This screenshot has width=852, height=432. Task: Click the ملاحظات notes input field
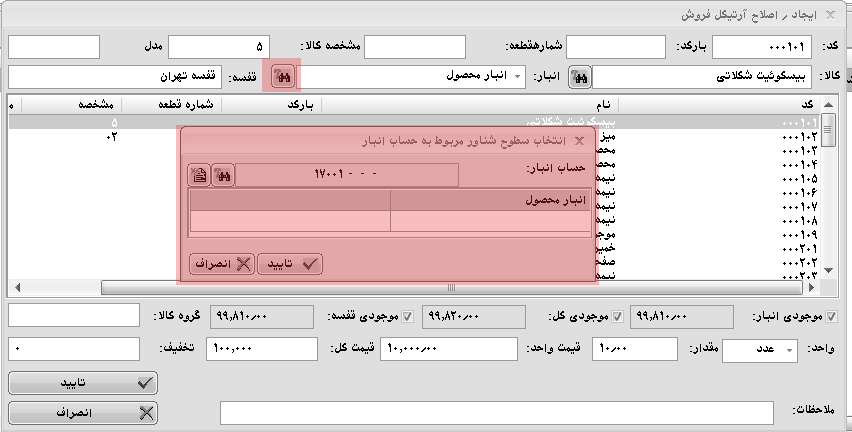[x=496, y=412]
